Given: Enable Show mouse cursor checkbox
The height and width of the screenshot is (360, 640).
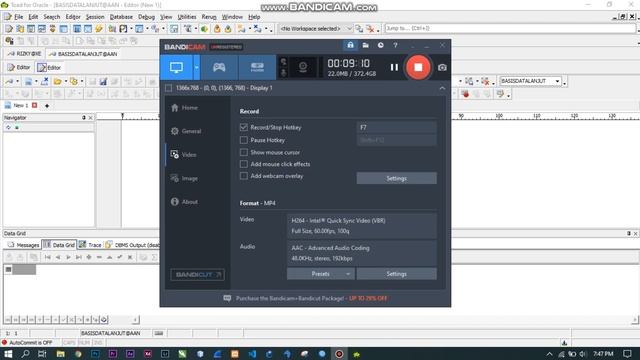Looking at the screenshot, I should pyautogui.click(x=244, y=152).
